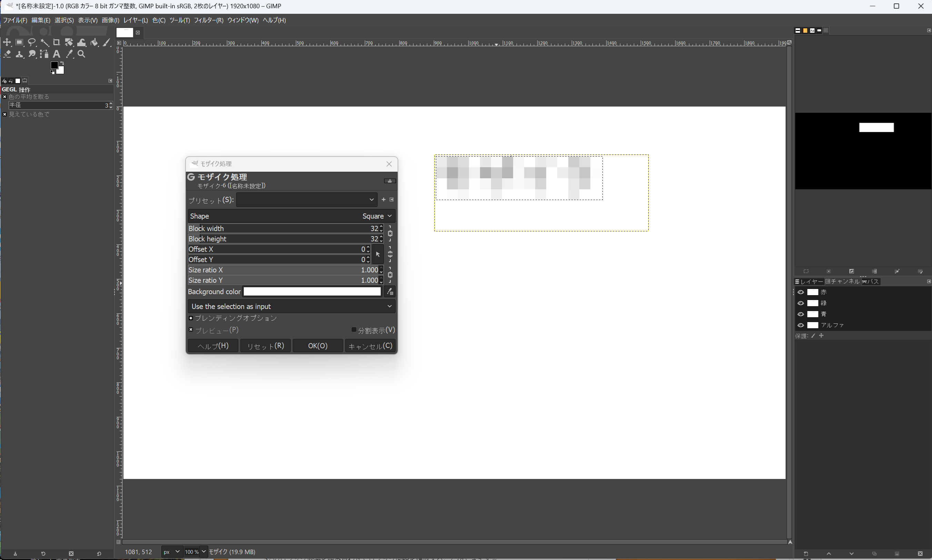Select the Warp Transform tool
This screenshot has height=560, width=932.
point(81,42)
